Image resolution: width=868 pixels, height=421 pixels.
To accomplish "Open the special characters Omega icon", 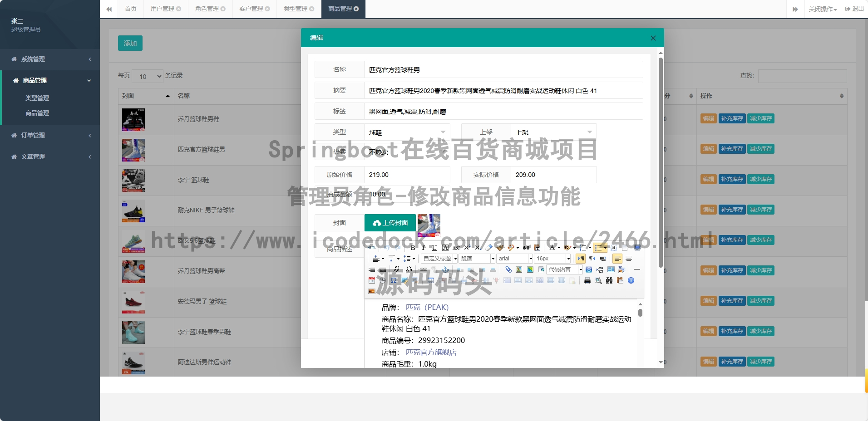I will click(x=394, y=280).
